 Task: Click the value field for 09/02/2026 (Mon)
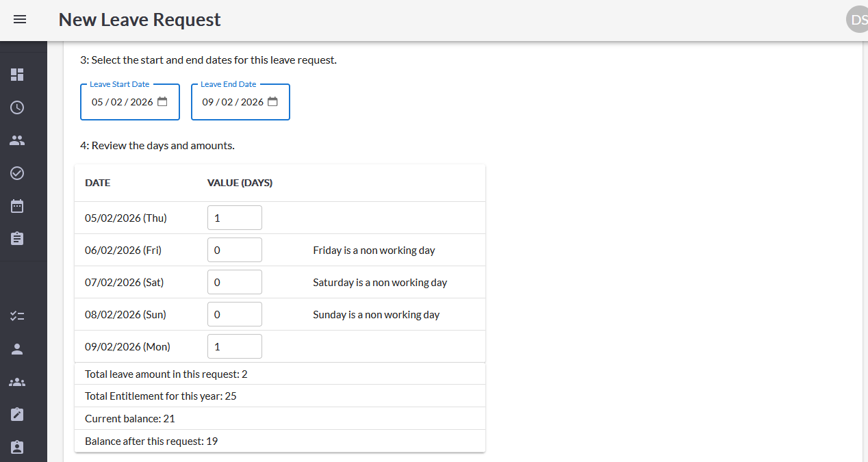pos(234,346)
